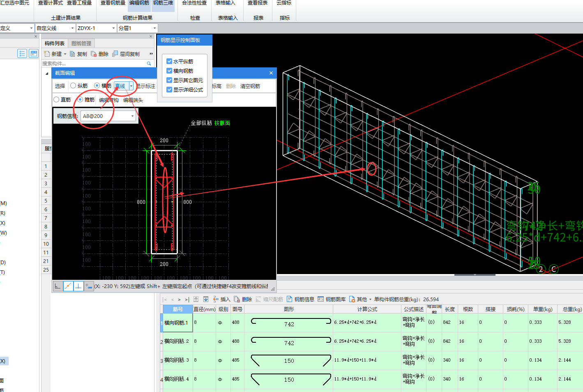583x392 pixels.
Task: Toggle 显示详细公式 checkbox
Action: tap(169, 90)
